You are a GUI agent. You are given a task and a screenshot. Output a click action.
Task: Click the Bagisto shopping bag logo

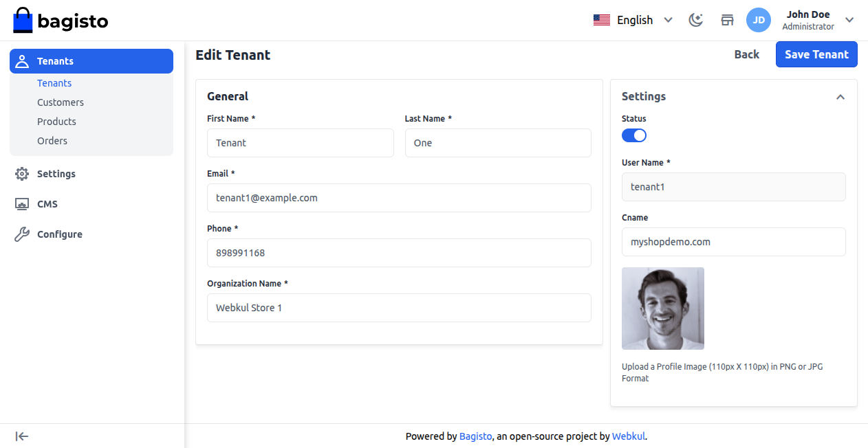point(23,21)
